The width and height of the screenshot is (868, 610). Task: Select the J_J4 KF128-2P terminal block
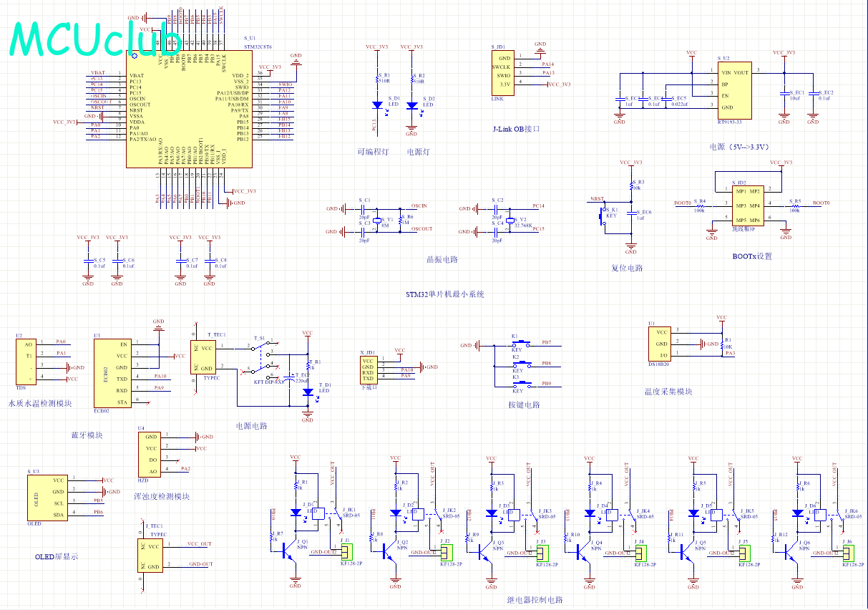point(640,552)
